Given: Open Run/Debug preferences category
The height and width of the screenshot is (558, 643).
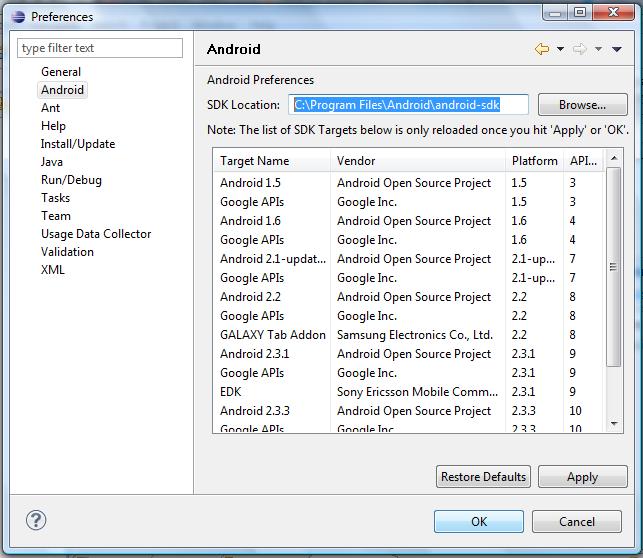Looking at the screenshot, I should pyautogui.click(x=71, y=180).
